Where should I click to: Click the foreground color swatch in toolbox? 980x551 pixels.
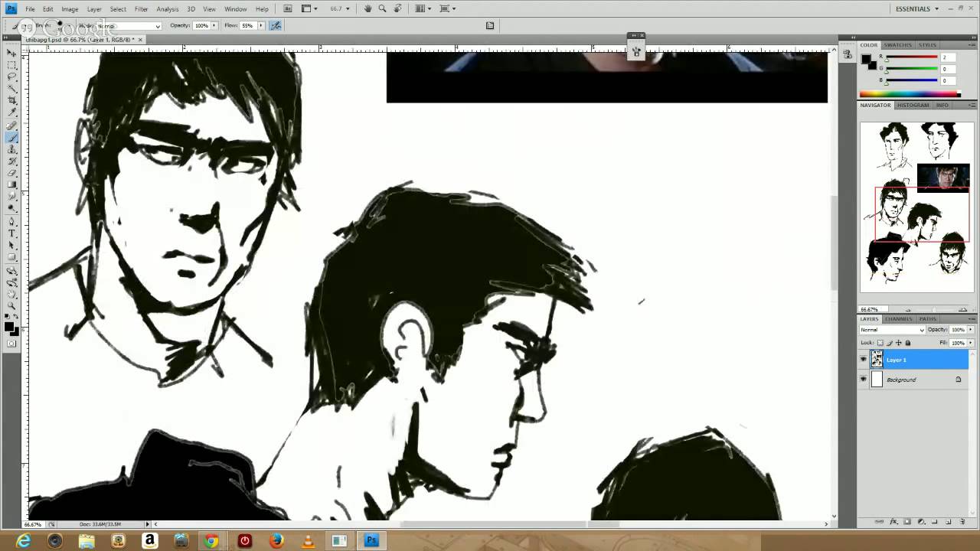pyautogui.click(x=8, y=327)
